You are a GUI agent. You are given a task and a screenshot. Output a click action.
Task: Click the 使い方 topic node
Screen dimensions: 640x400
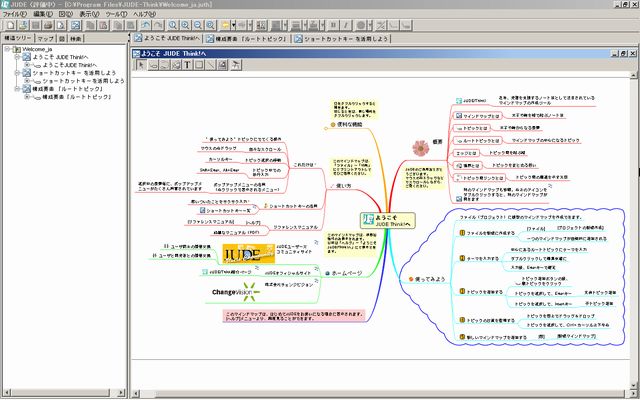343,186
